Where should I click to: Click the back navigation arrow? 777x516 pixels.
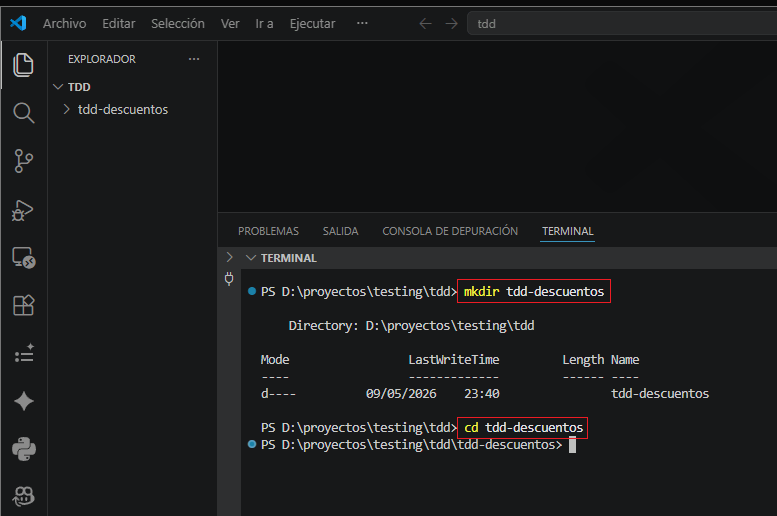coord(425,23)
